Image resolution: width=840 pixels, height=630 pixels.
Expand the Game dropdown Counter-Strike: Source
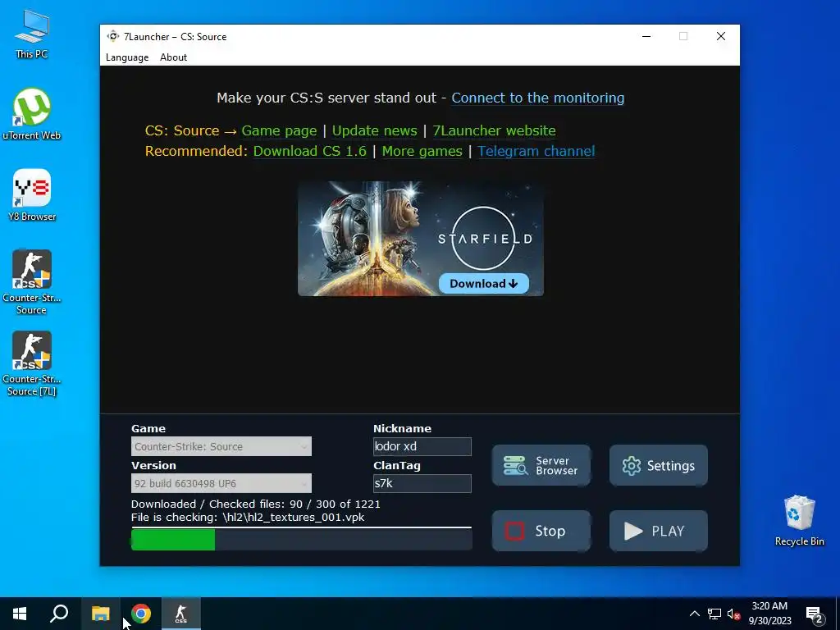coord(221,446)
